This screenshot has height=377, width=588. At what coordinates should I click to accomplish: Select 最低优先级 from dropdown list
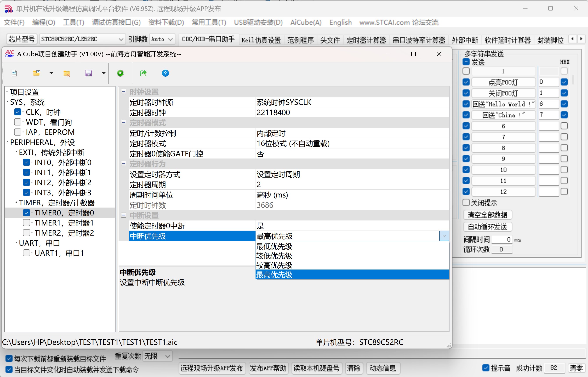[x=352, y=246]
